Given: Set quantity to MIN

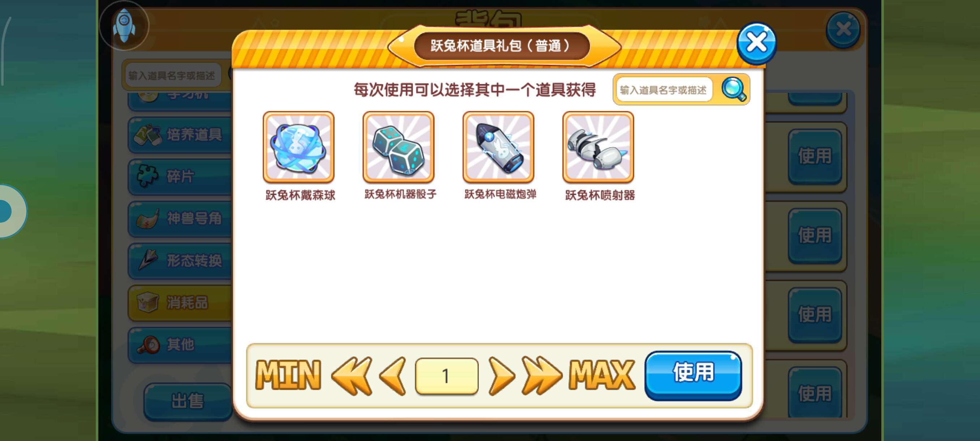Looking at the screenshot, I should pos(288,375).
